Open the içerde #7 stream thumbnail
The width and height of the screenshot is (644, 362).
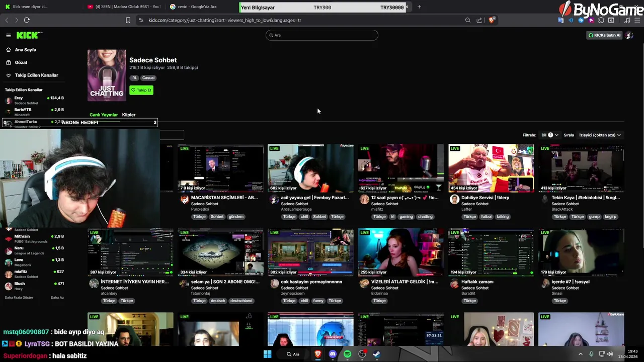click(581, 252)
